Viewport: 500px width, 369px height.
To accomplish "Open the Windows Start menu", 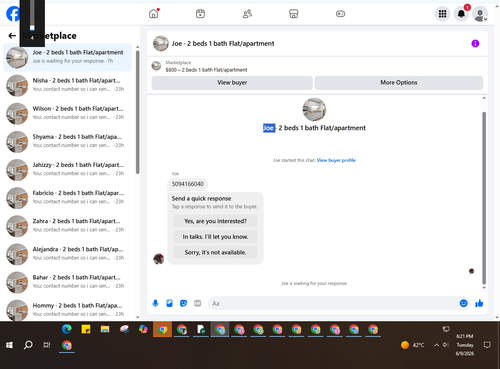I will (x=9, y=345).
